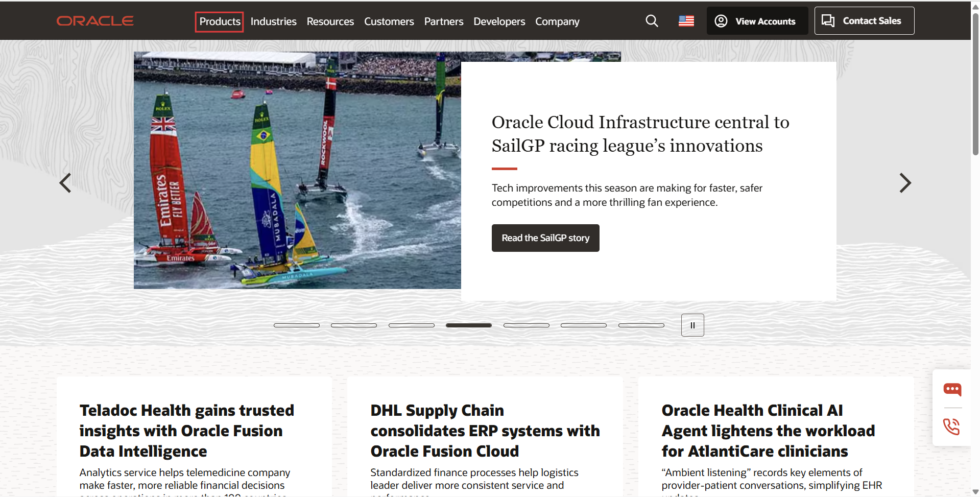Select the active fourth carousel indicator
Viewport: 980px width, 497px height.
(469, 325)
